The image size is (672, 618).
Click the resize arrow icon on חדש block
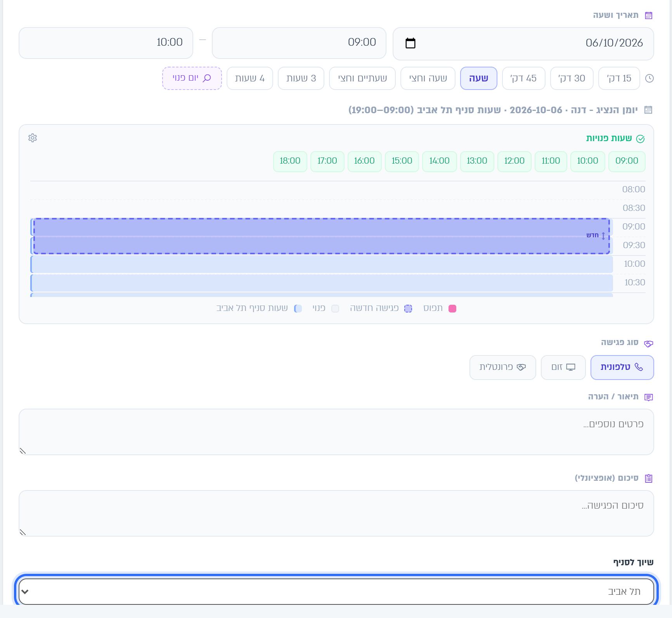pos(603,236)
